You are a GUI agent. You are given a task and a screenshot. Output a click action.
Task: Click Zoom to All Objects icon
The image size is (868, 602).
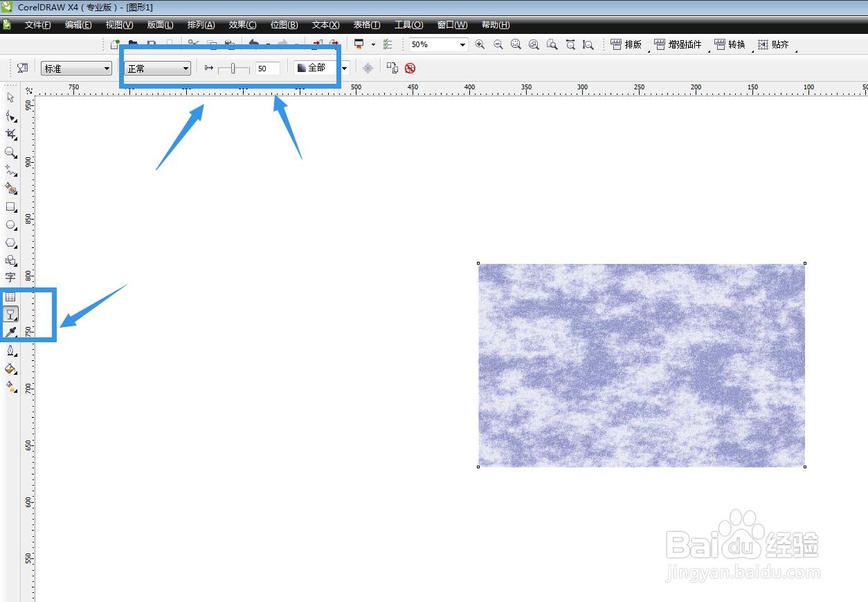tap(534, 44)
